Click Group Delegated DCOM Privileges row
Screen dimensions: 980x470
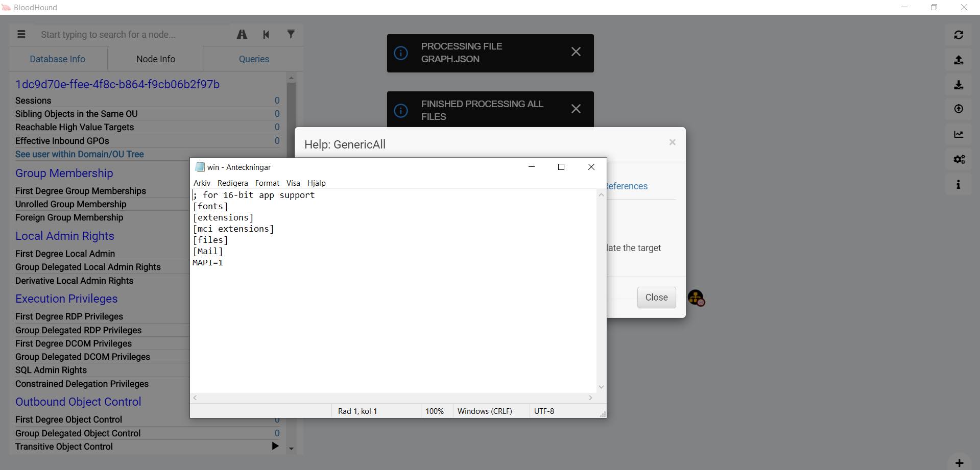pyautogui.click(x=102, y=357)
